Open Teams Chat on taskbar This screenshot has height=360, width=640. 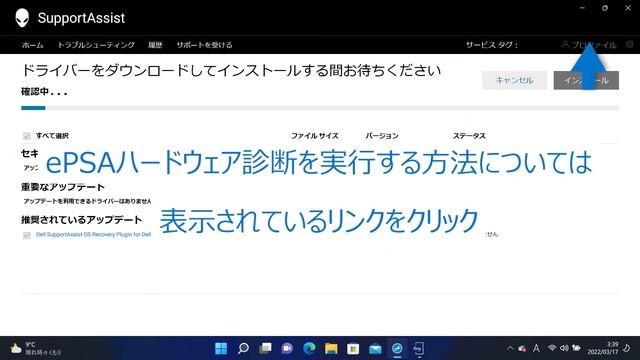pyautogui.click(x=287, y=349)
